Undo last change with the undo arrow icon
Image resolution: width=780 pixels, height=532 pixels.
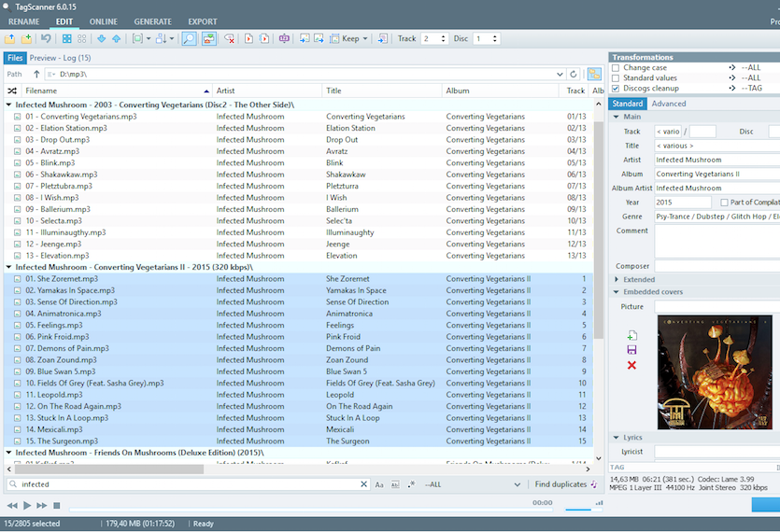(46, 38)
